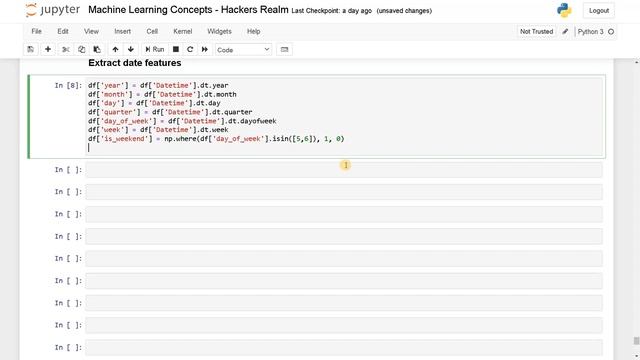640x360 pixels.
Task: Click the Logout button
Action: 599,11
